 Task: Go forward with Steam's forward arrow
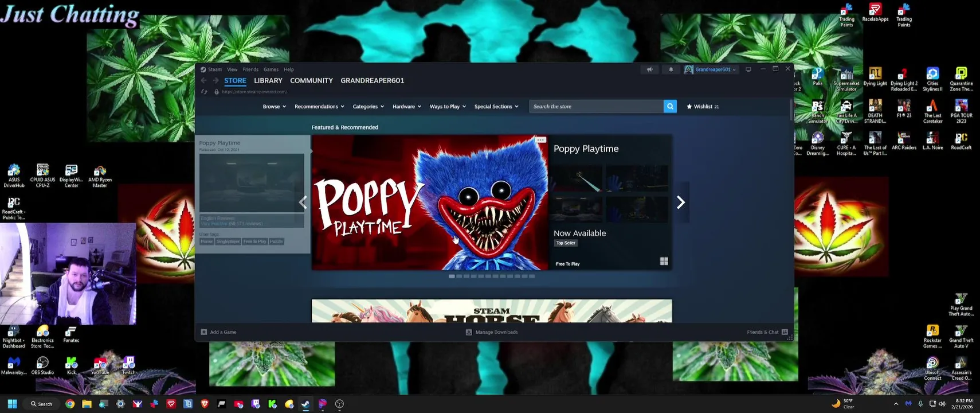click(215, 81)
